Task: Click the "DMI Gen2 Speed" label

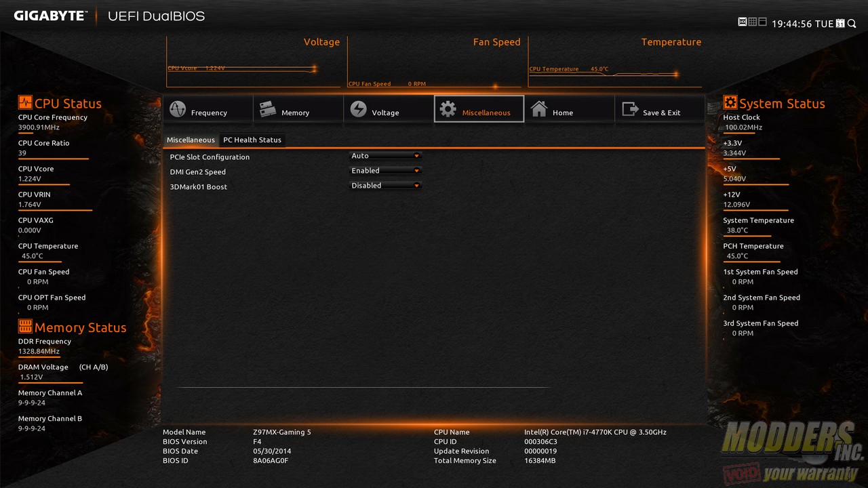Action: [197, 172]
